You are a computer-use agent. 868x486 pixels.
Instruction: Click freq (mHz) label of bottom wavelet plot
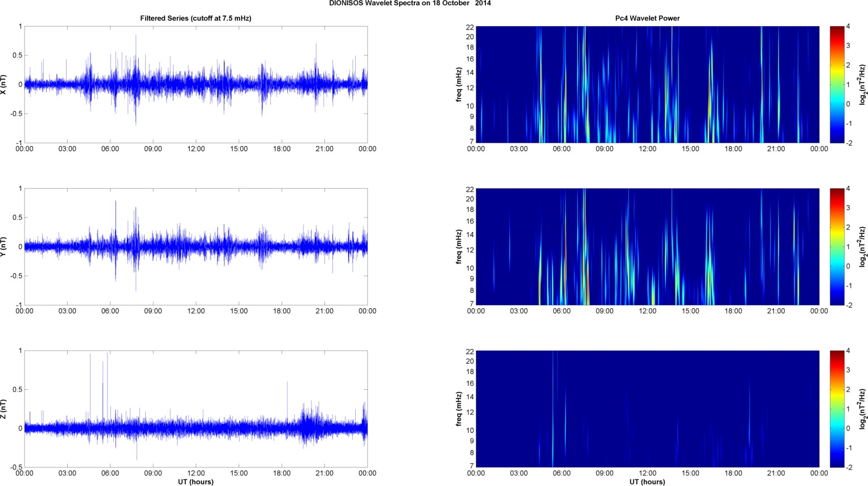point(459,409)
